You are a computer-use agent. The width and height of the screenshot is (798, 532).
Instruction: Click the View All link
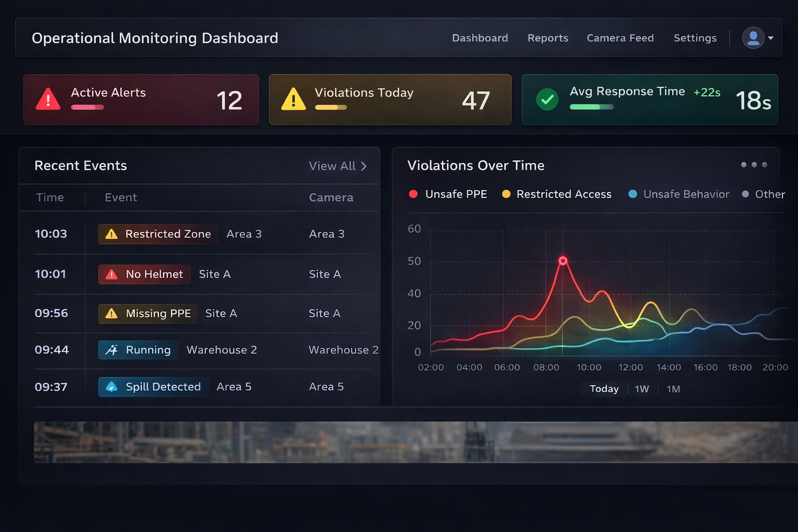click(331, 166)
